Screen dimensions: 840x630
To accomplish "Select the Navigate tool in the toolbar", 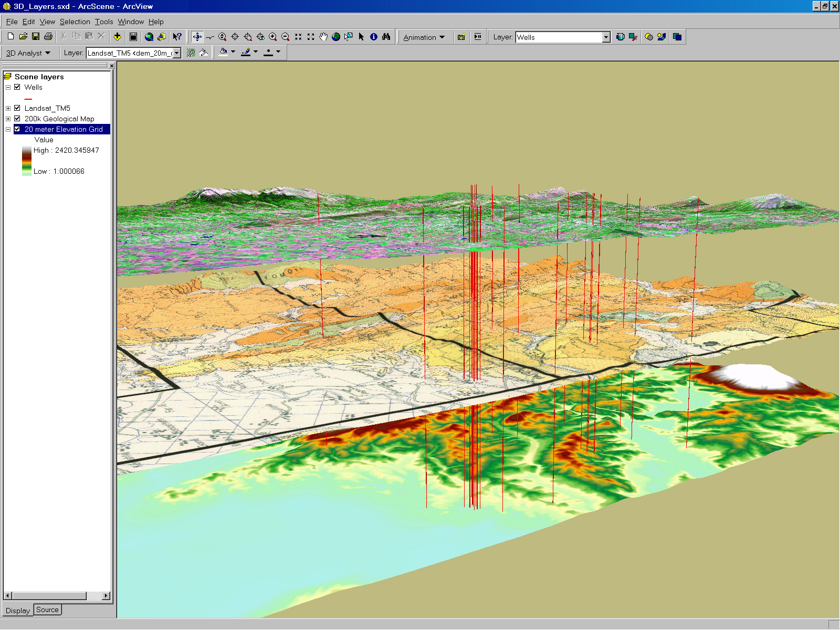I will [197, 37].
